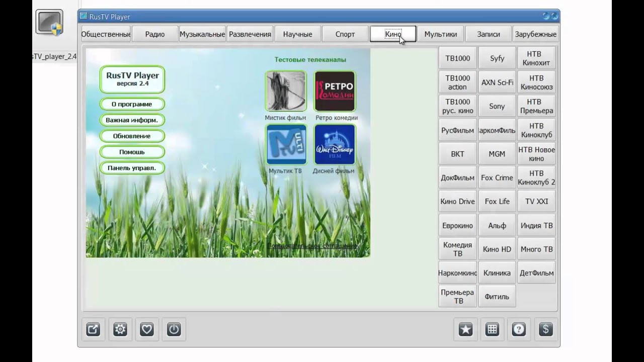Image resolution: width=644 pixels, height=362 pixels.
Task: Click the grid view icon
Action: click(x=492, y=329)
